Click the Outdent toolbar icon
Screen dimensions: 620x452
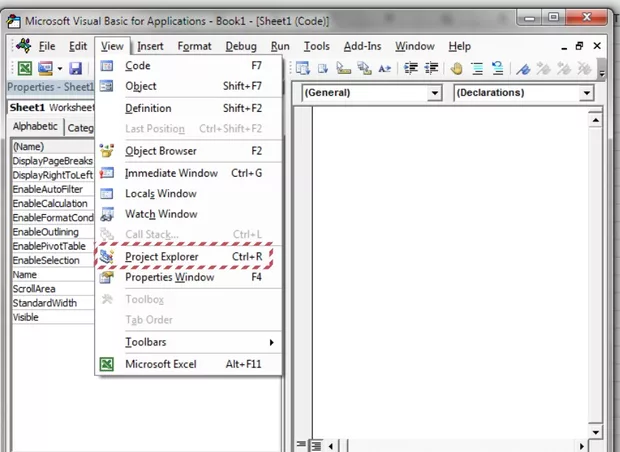click(x=431, y=68)
